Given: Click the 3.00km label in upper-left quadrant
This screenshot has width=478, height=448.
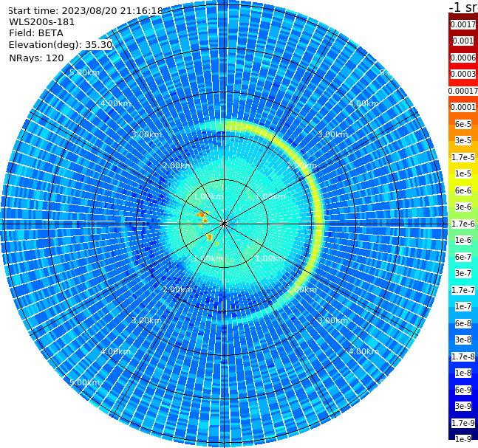Looking at the screenshot, I should coord(146,134).
